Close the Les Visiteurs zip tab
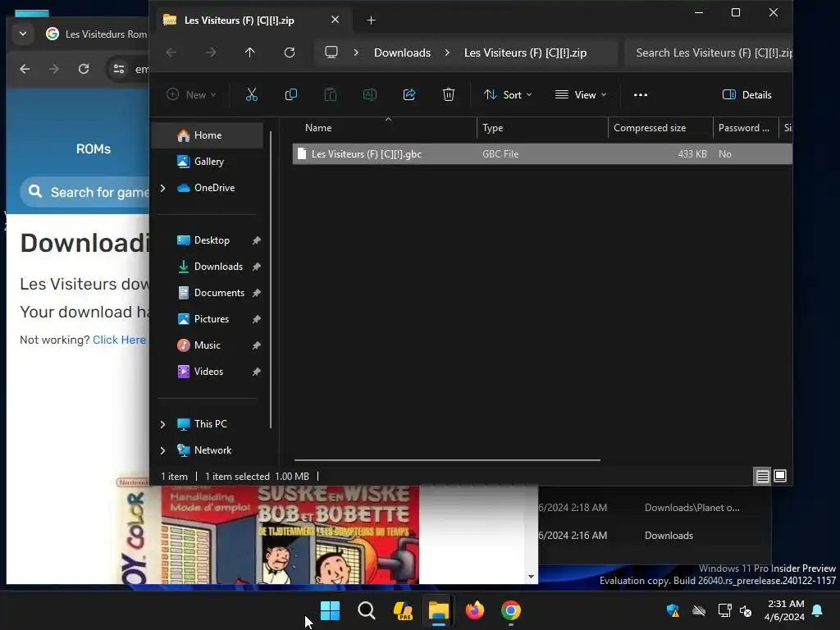The image size is (840, 630). (x=335, y=20)
